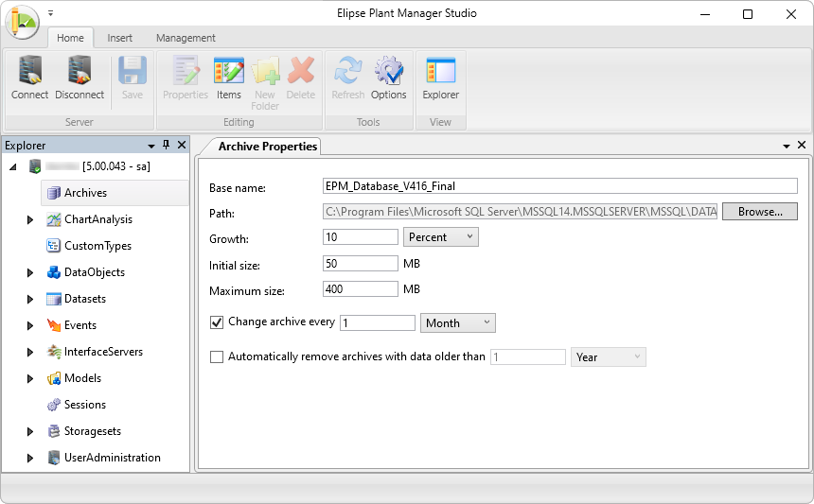Show the Explorer view from ribbon

coord(440,78)
